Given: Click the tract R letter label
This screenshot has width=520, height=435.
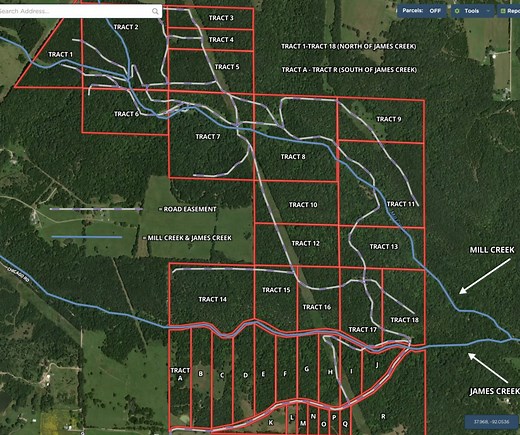Looking at the screenshot, I should [383, 416].
